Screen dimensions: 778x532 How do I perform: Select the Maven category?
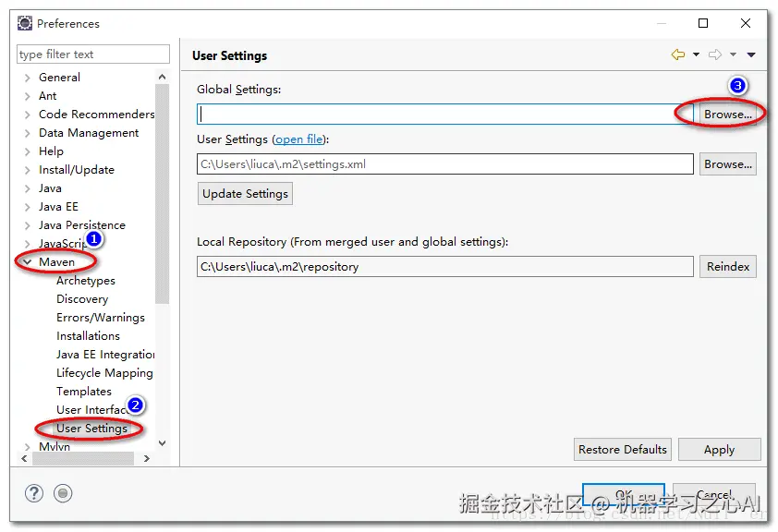[56, 261]
